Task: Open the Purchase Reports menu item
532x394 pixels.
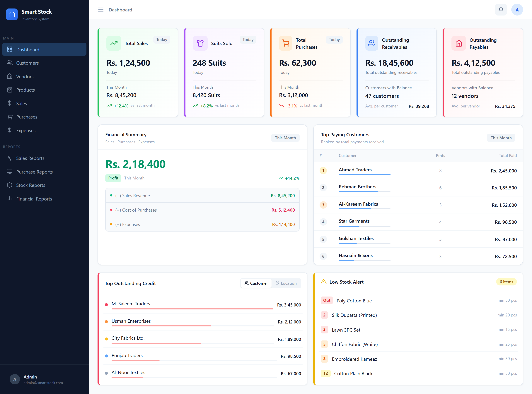Action: click(34, 172)
